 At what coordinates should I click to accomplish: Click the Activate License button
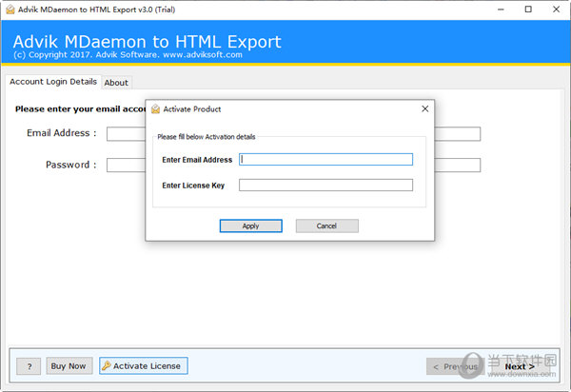[x=144, y=365]
